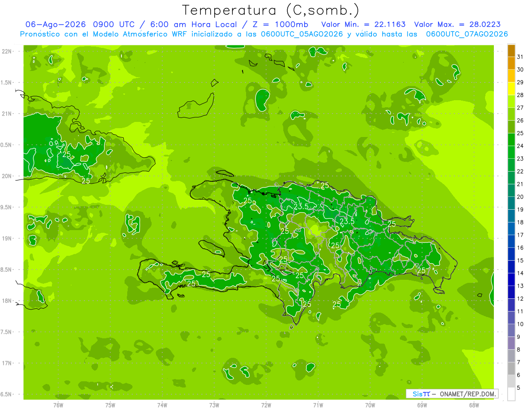Click the 'Temperatura (C,somb.)' chart title
This screenshot has height=411, width=532.
tap(270, 10)
